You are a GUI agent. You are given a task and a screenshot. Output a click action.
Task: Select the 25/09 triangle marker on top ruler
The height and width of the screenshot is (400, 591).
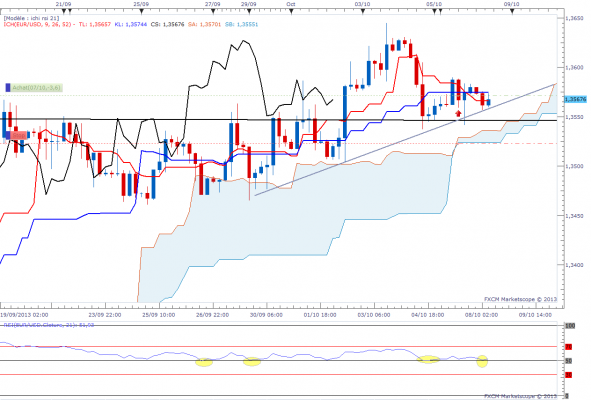[x=141, y=12]
